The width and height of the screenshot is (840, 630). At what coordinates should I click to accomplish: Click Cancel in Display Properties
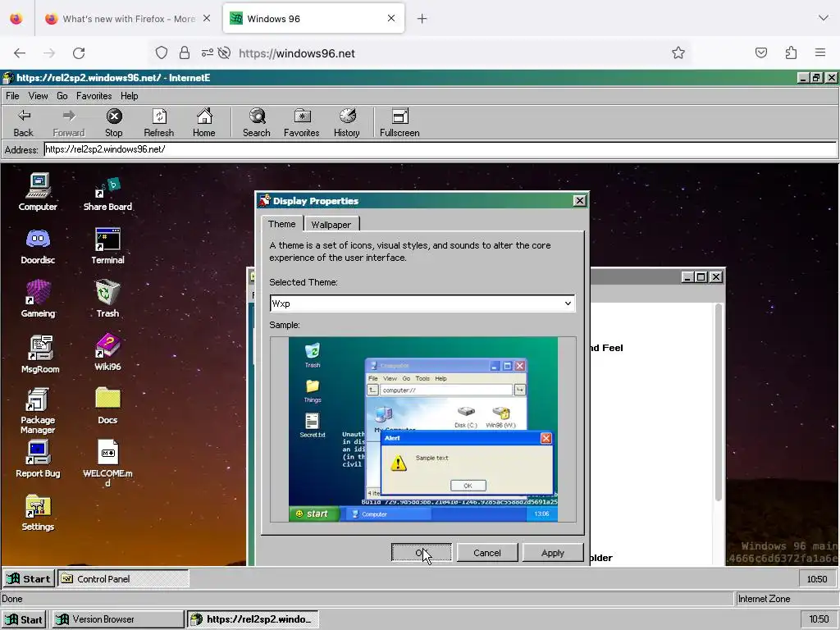487,552
